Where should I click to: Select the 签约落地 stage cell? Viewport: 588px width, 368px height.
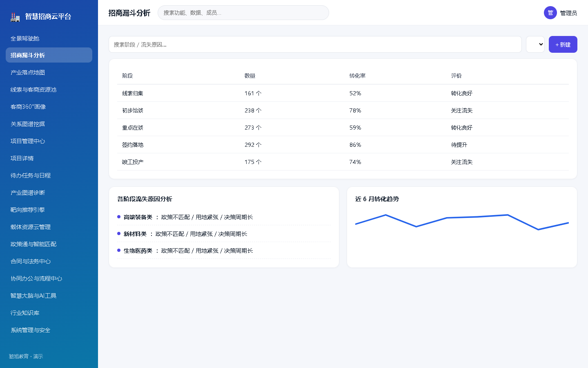[133, 145]
